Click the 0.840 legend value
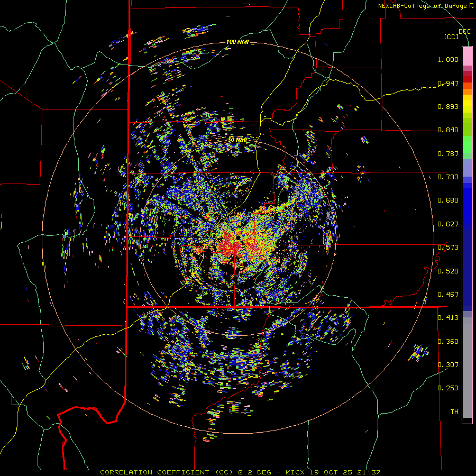Screen dimensions: 476x476 448,130
